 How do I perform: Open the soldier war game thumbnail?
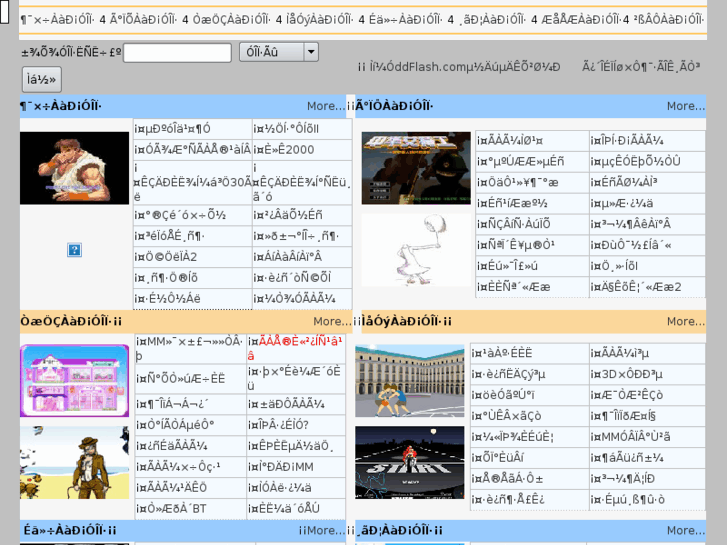416,168
